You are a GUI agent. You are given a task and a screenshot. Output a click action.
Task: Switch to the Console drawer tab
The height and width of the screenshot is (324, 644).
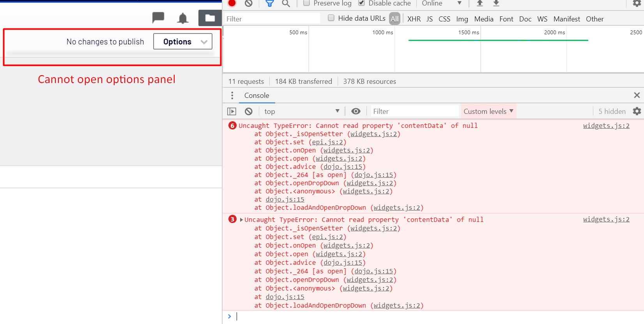[x=257, y=96]
